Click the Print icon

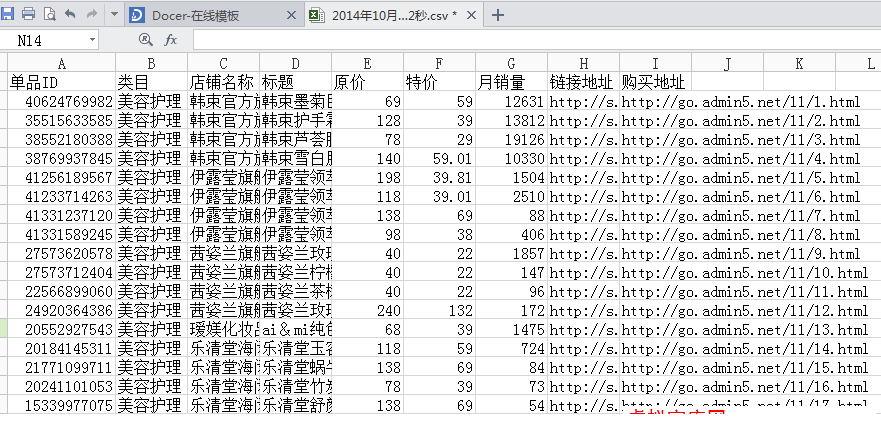click(29, 14)
